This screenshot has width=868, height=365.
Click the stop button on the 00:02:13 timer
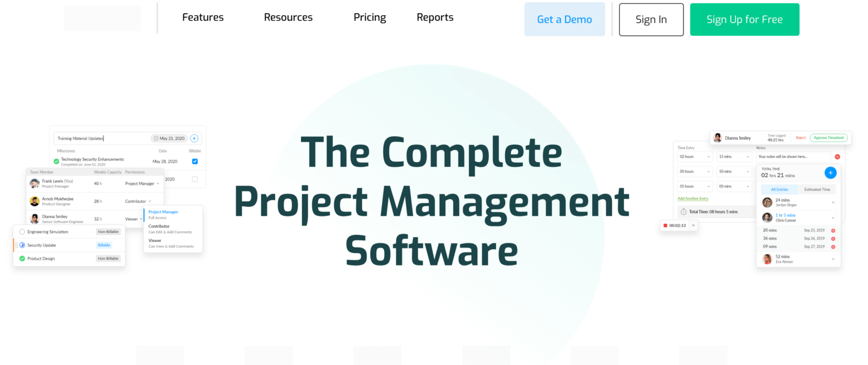tap(666, 225)
